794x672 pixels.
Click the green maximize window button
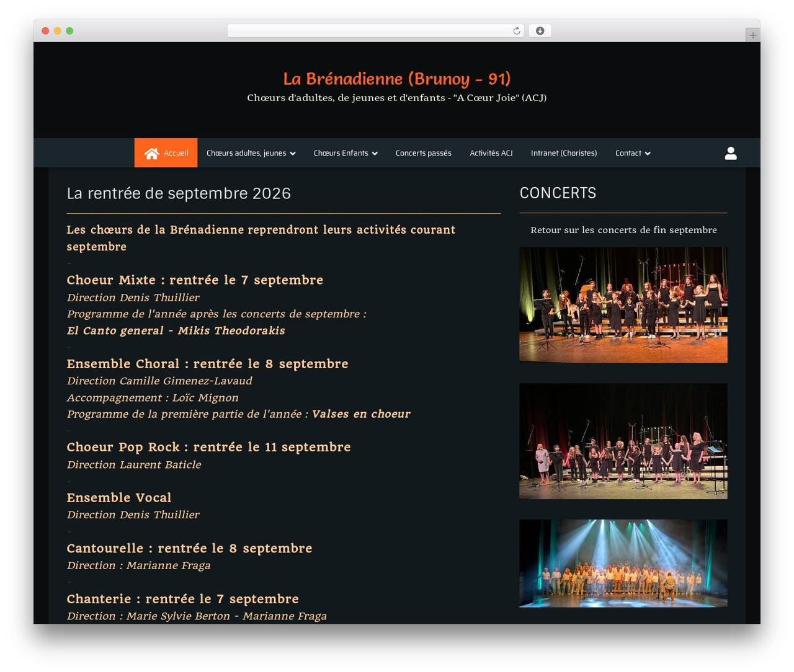pos(69,31)
